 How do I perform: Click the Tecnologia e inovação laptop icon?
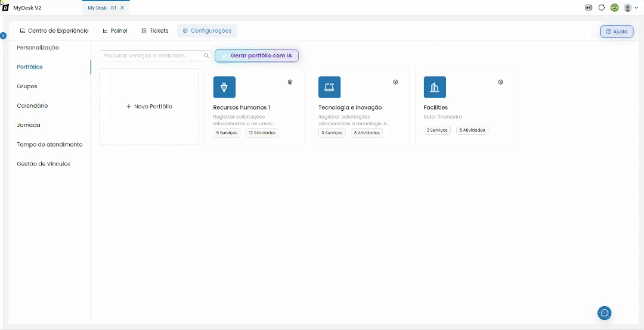pyautogui.click(x=329, y=87)
